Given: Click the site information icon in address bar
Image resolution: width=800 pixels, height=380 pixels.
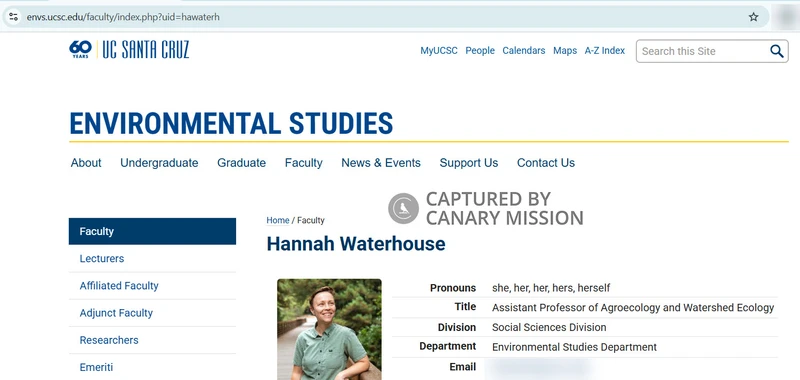Looking at the screenshot, I should tap(13, 17).
